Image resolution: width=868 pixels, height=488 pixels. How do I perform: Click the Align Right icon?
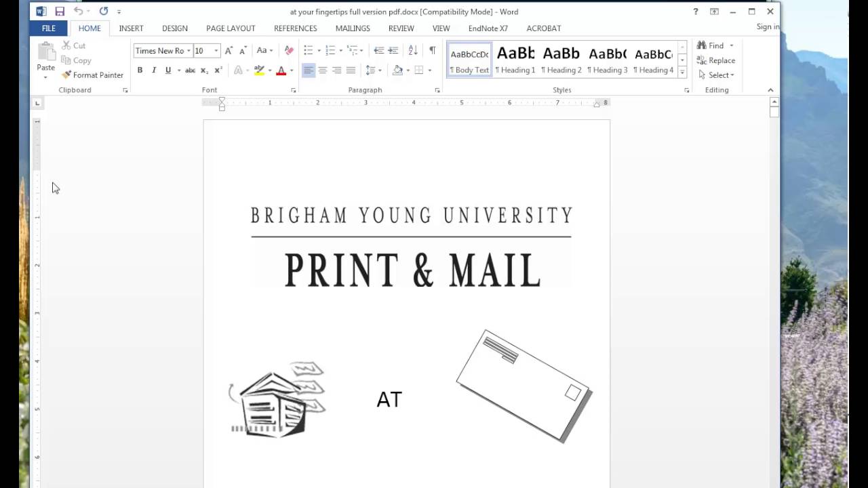coord(337,70)
